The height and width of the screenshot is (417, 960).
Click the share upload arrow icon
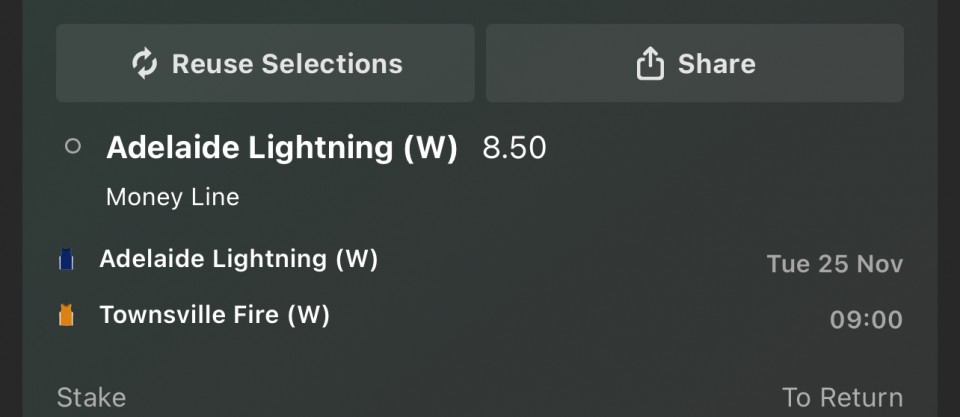[650, 64]
